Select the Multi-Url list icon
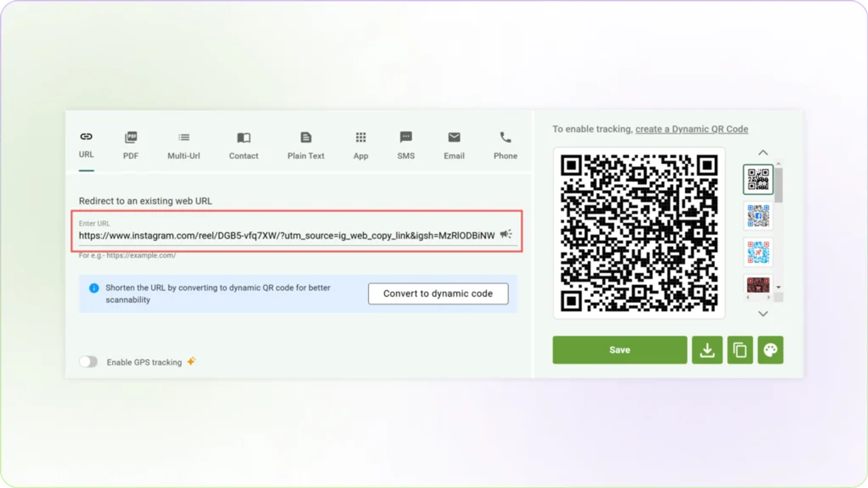This screenshot has width=868, height=488. pyautogui.click(x=184, y=137)
